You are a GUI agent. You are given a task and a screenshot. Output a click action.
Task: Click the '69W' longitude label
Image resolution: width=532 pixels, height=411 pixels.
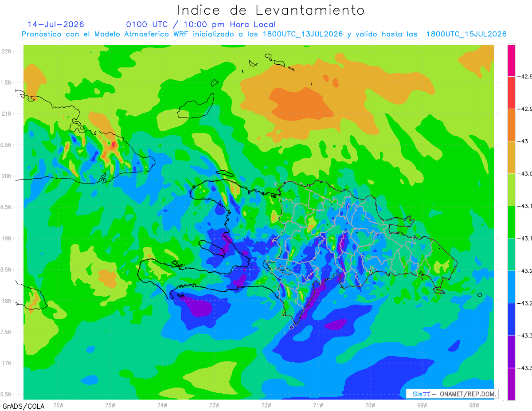pyautogui.click(x=422, y=405)
